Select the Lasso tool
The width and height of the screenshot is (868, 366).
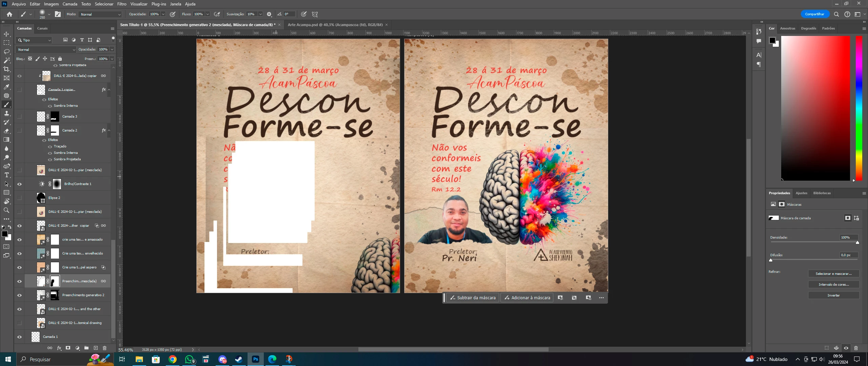pyautogui.click(x=6, y=52)
